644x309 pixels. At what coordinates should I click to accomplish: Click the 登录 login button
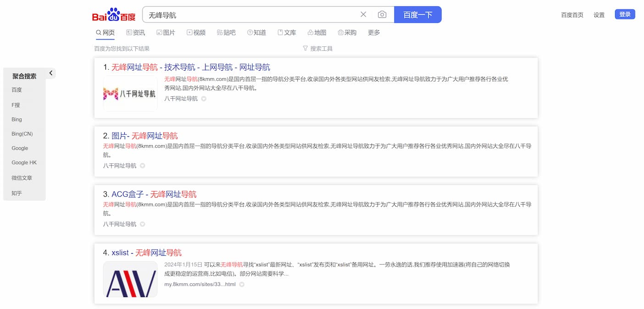pos(625,14)
